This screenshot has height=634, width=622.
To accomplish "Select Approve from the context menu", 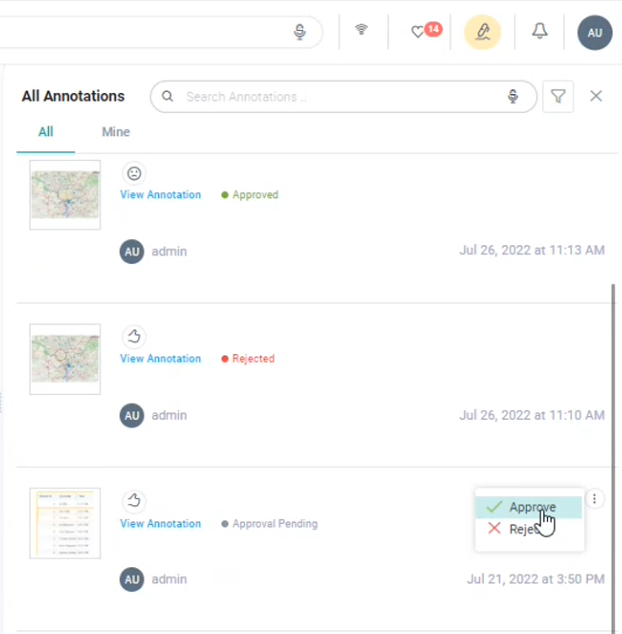I will [x=530, y=507].
